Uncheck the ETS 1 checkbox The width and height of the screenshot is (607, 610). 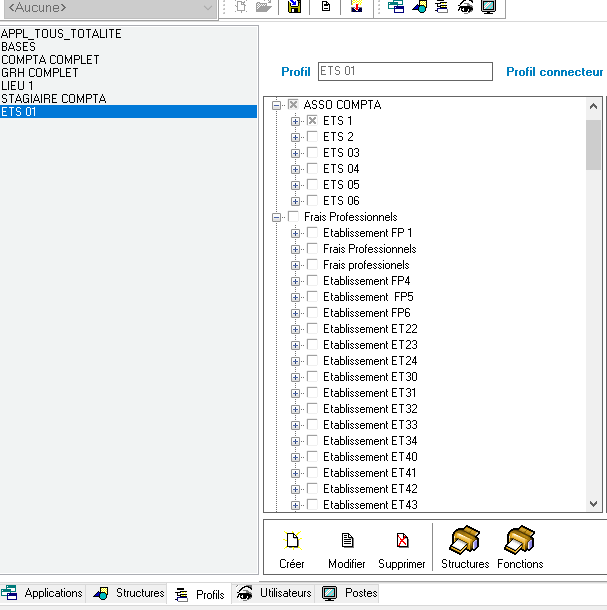coord(313,121)
